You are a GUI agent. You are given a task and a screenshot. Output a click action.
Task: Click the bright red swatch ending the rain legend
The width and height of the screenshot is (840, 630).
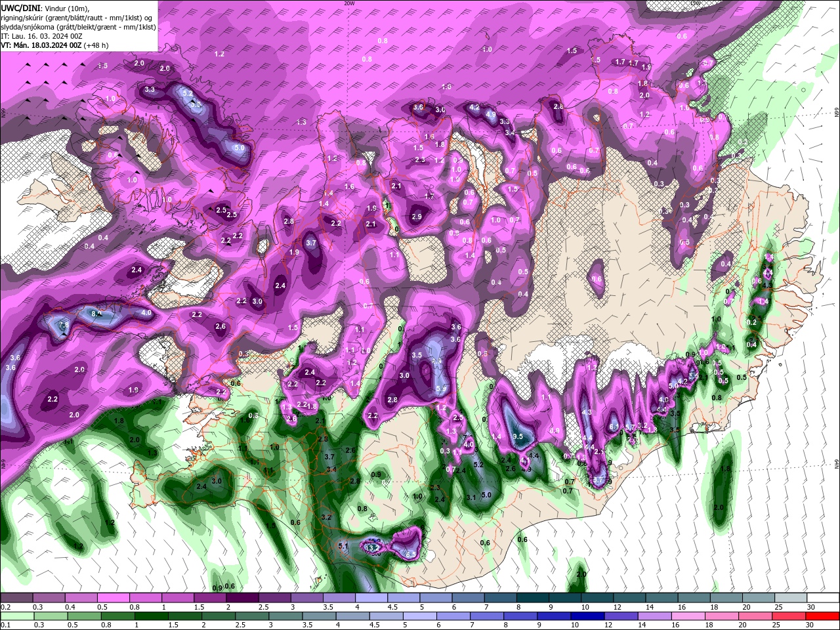(822, 616)
